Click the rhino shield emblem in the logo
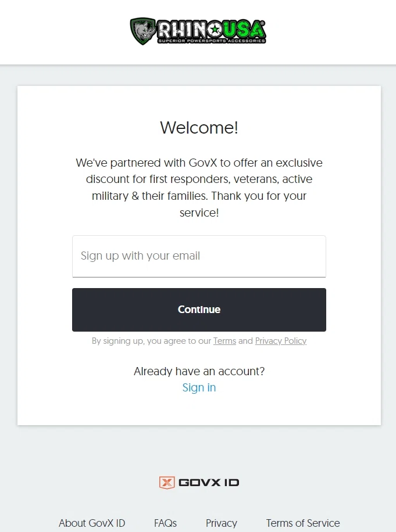The image size is (396, 532). point(144,31)
